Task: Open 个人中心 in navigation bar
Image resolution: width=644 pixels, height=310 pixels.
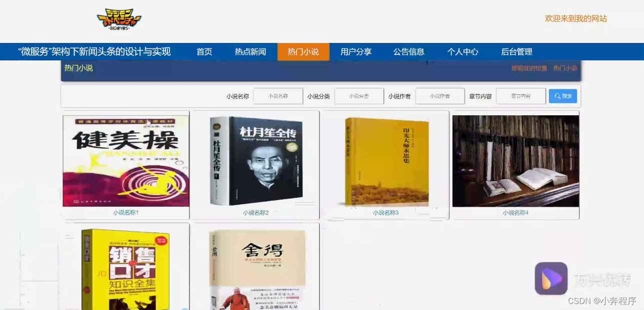Action: tap(462, 51)
